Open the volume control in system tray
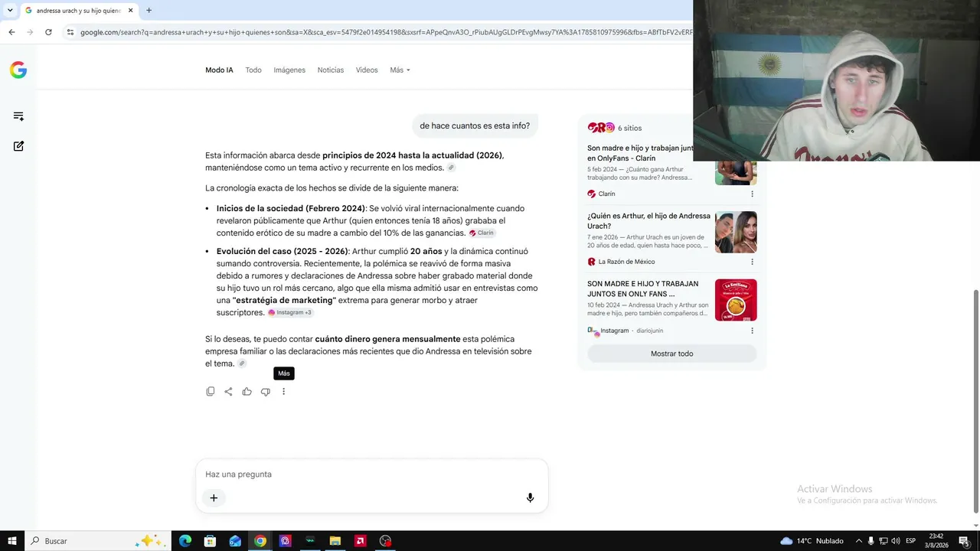This screenshot has height=551, width=980. click(896, 541)
